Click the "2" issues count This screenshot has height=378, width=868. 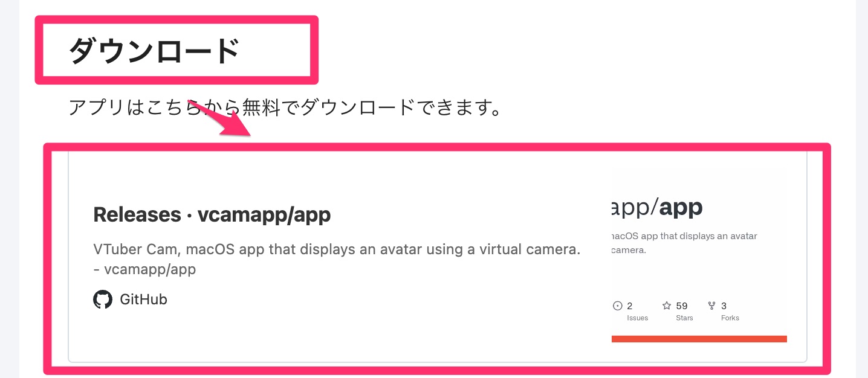630,306
